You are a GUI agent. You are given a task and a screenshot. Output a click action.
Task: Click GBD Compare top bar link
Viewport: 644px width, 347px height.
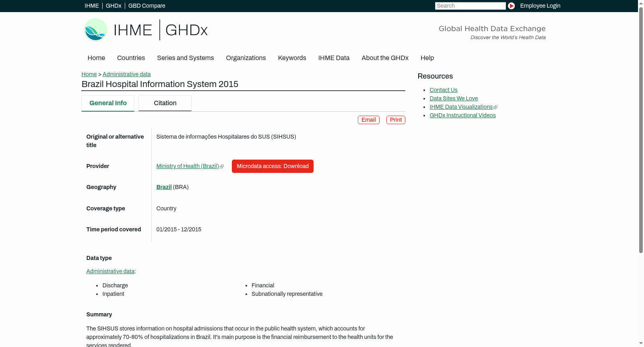tap(147, 6)
